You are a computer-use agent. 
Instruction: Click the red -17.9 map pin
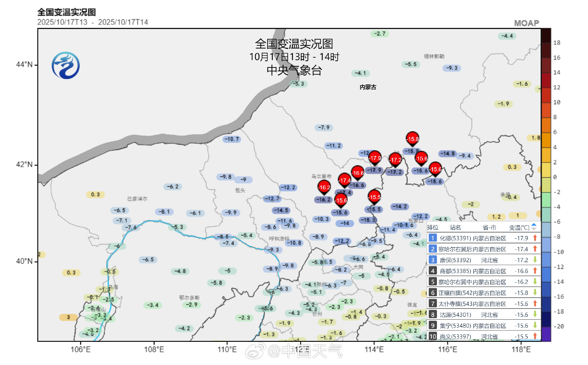click(x=375, y=158)
